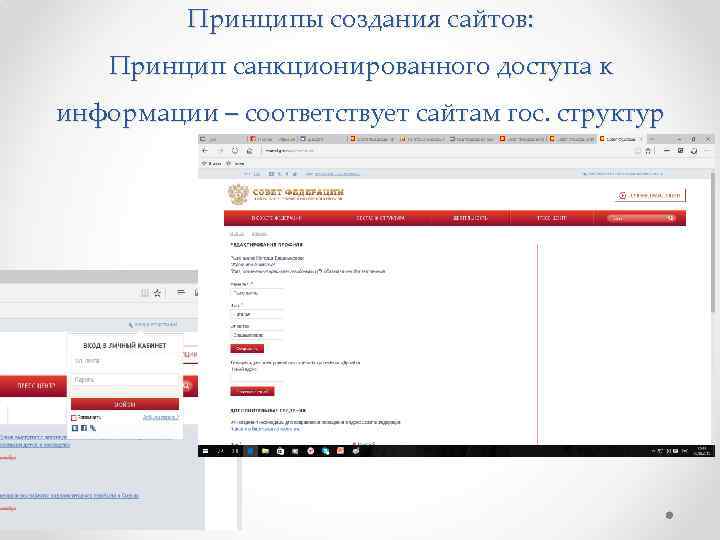Screen dimensions: 720x540
Task: Open Task View on the taskbar
Action: [235, 451]
